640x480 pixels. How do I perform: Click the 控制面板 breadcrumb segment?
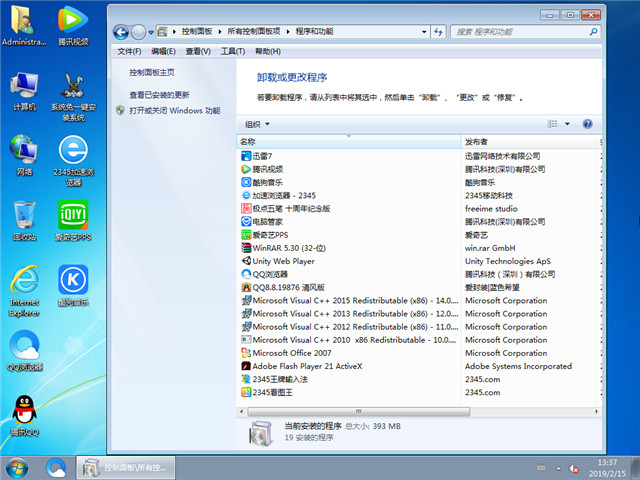197,31
